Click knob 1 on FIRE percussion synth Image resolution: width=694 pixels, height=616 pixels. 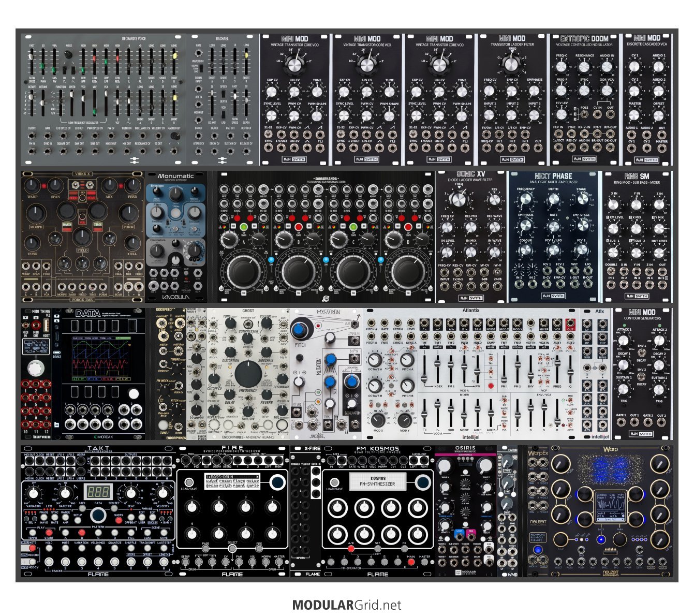click(192, 507)
